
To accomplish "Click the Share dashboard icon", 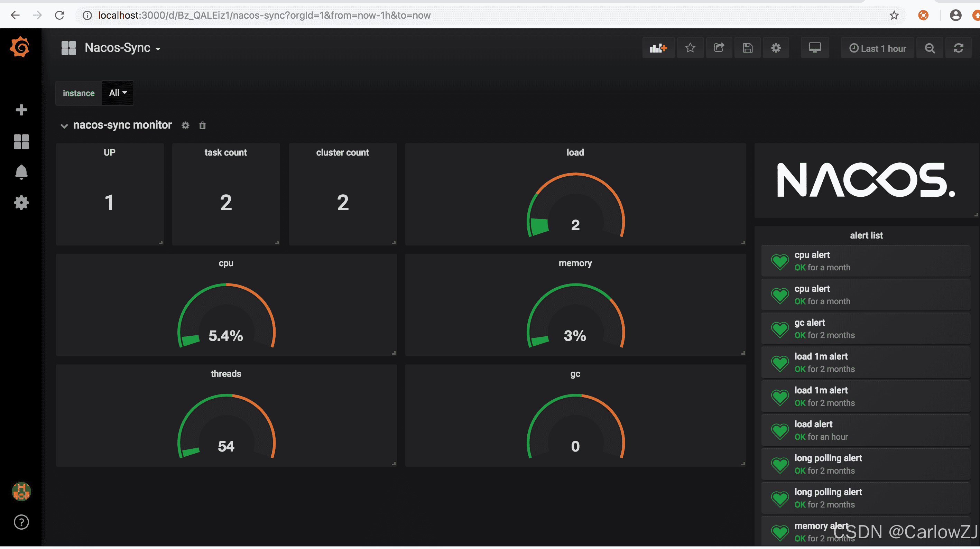I will (x=719, y=48).
